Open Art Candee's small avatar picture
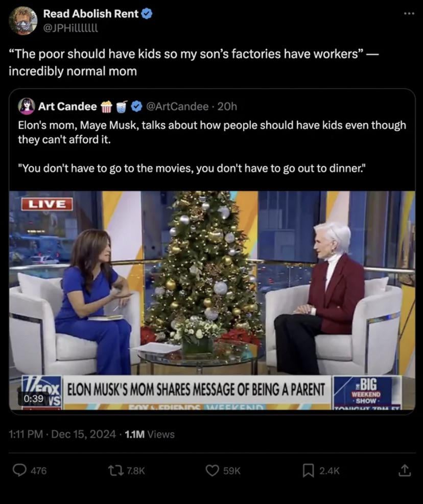Viewport: 423px width, 504px height. tap(27, 106)
